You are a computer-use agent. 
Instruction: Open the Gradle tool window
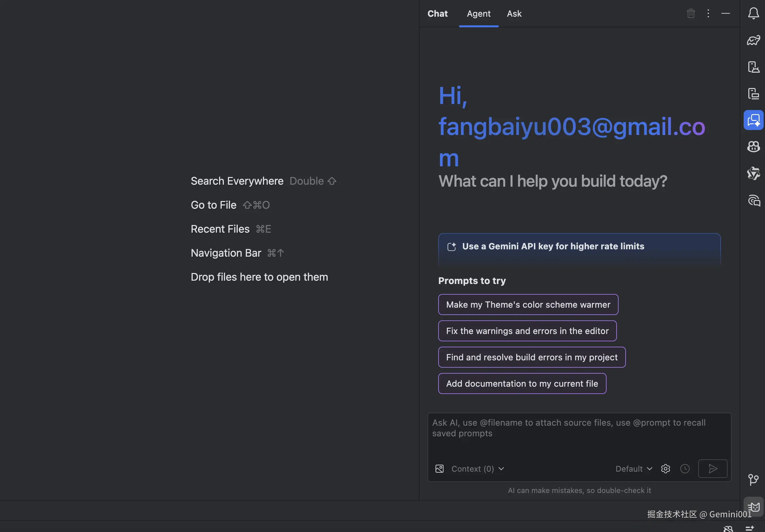[753, 40]
